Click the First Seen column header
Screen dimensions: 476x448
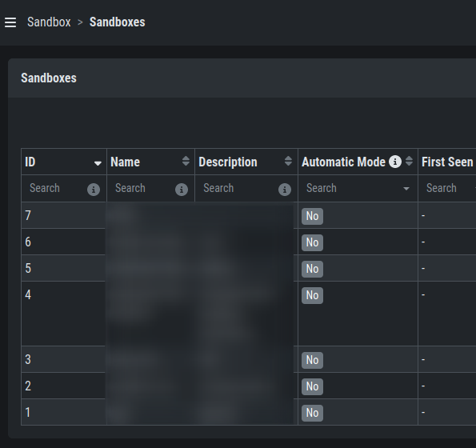click(447, 162)
